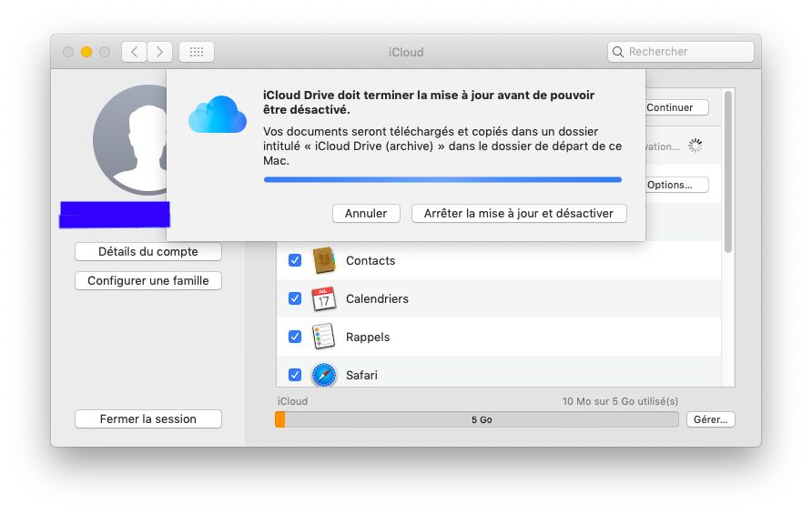This screenshot has width=812, height=514.
Task: Click the iCloud 5 Go storage bar
Action: [x=477, y=419]
